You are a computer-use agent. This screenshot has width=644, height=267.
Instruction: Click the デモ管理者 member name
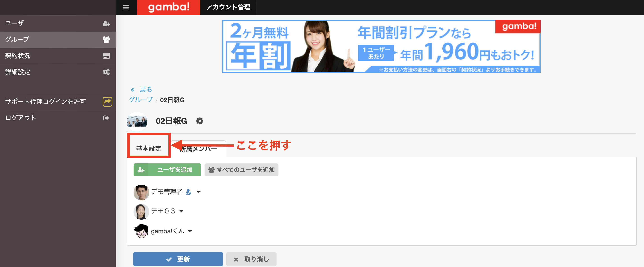click(167, 192)
